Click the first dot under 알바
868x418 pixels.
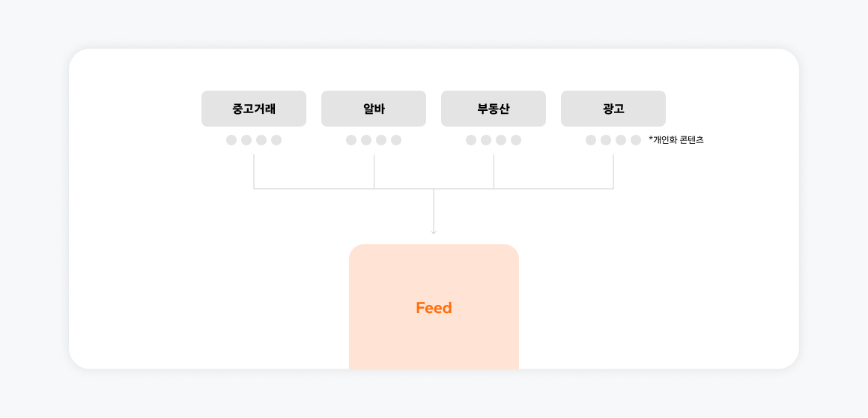tap(351, 140)
